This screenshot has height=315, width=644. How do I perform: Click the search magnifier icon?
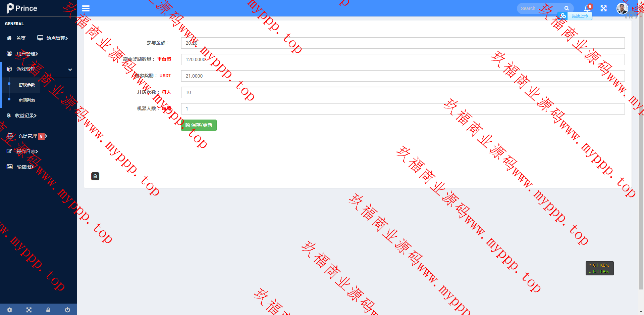pos(567,8)
